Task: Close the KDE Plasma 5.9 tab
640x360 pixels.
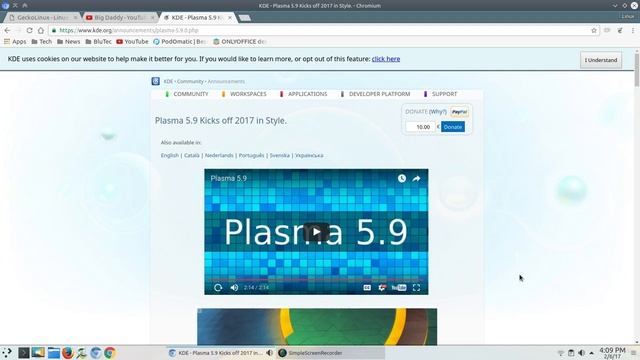Action: click(x=230, y=18)
